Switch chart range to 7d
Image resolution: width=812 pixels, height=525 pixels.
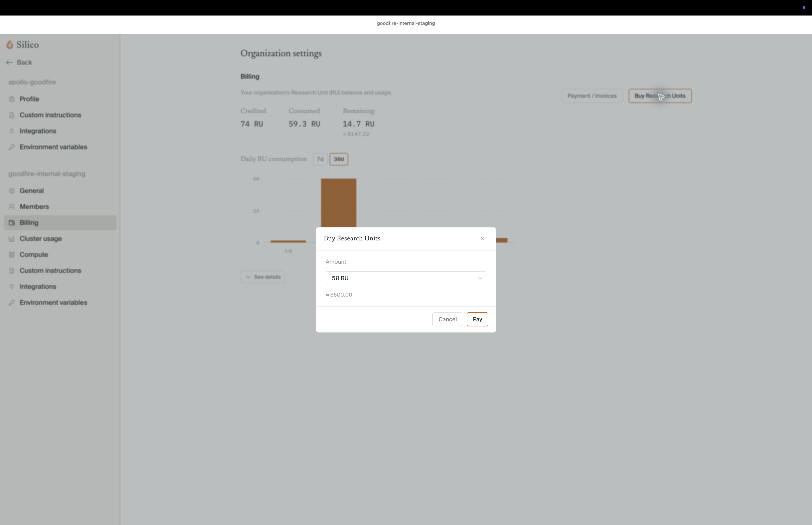[x=320, y=159]
